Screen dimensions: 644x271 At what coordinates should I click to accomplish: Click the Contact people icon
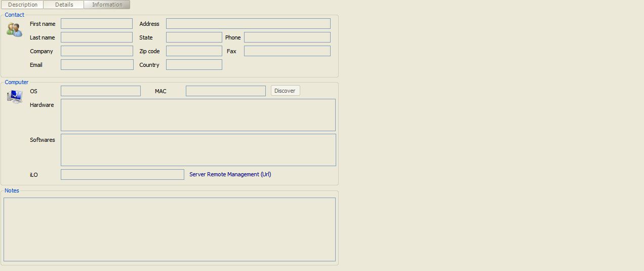tap(14, 30)
